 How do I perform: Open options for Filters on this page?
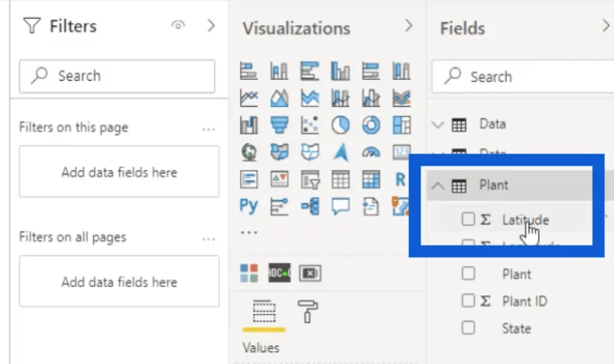[x=208, y=129]
